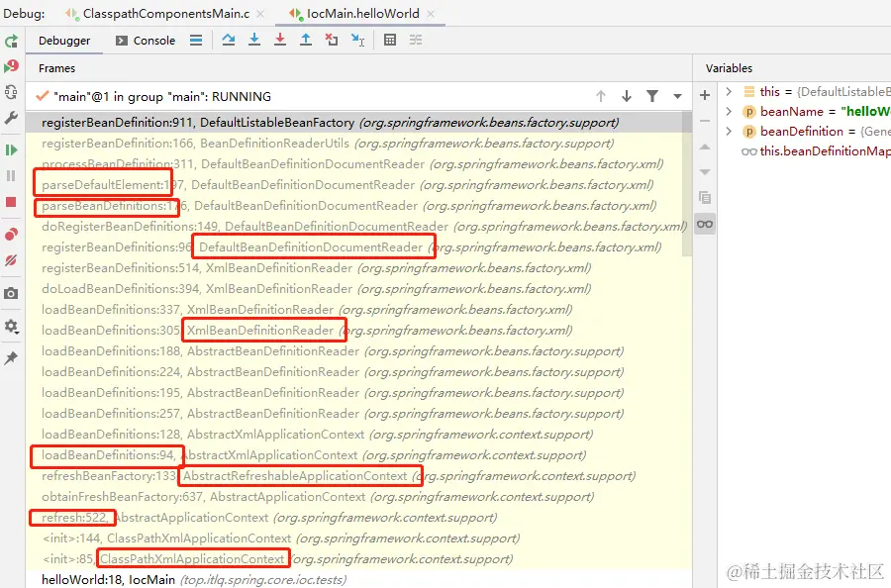The width and height of the screenshot is (891, 588).
Task: Duplicate watch copy icon
Action: (x=705, y=198)
